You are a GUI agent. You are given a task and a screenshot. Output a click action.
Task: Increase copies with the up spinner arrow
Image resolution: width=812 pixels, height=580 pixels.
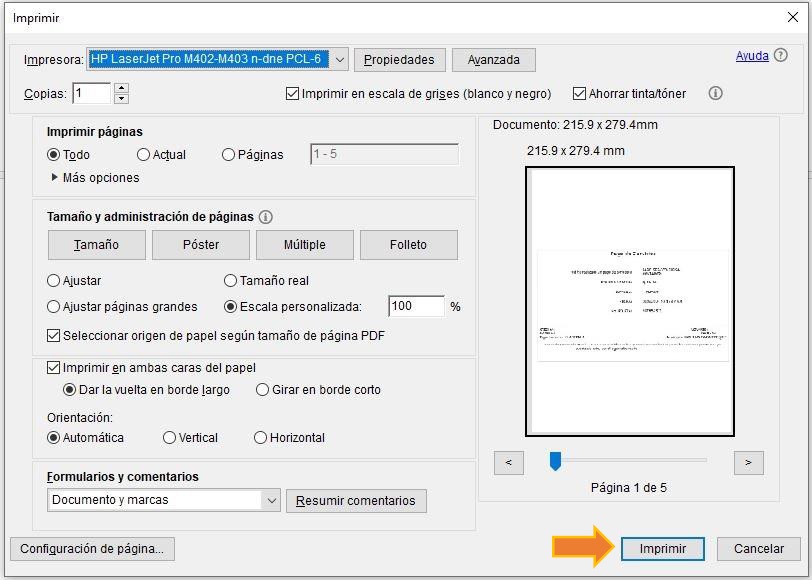pos(122,88)
